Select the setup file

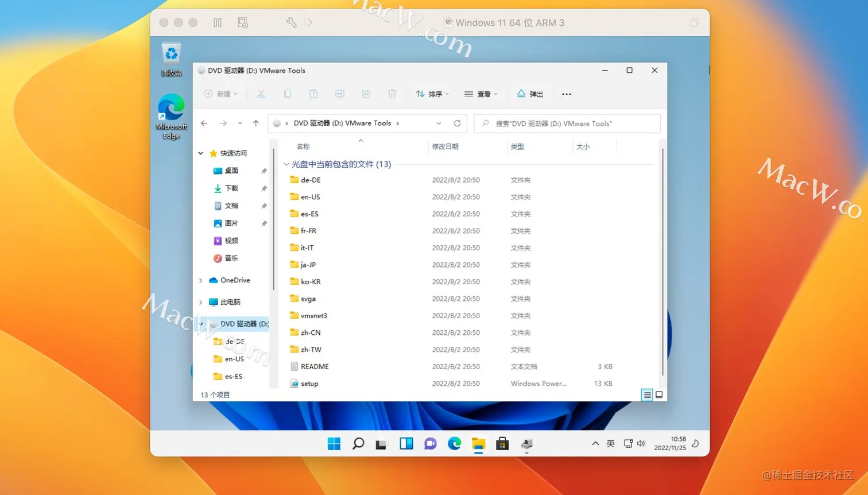click(309, 384)
